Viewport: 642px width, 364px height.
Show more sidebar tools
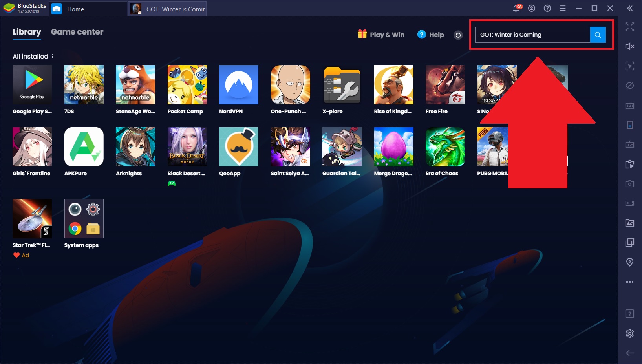(x=630, y=282)
